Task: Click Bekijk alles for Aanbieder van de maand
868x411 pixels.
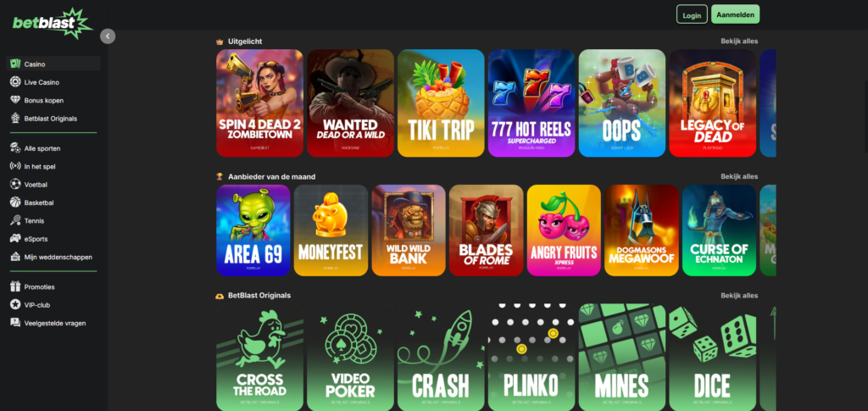Action: pos(739,176)
